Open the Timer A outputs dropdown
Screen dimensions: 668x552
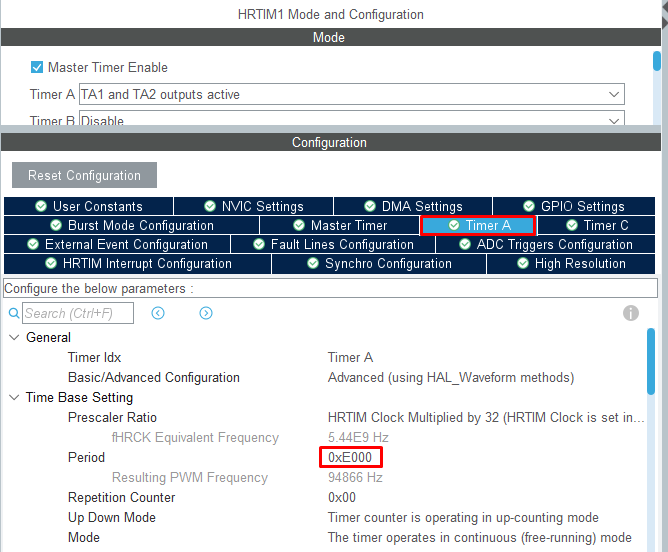pyautogui.click(x=352, y=94)
